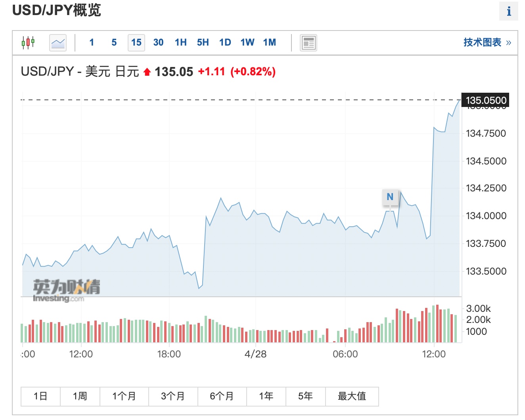525x420 pixels.
Task: Switch to candlestick chart type
Action: pyautogui.click(x=28, y=42)
